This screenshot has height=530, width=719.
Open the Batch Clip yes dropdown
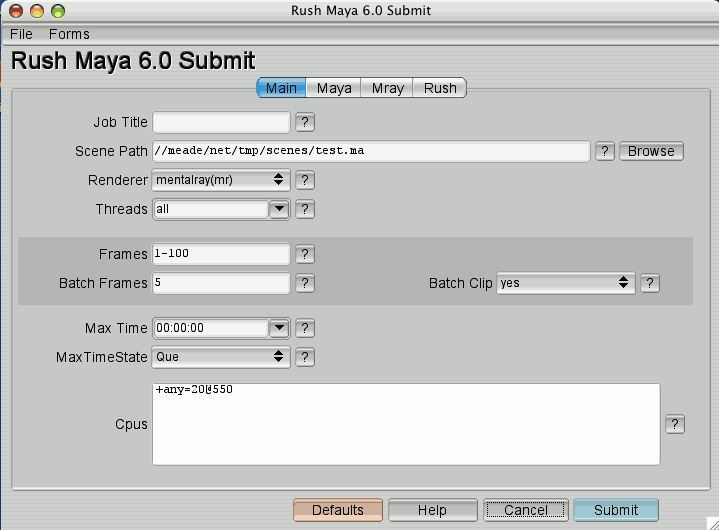coord(566,283)
